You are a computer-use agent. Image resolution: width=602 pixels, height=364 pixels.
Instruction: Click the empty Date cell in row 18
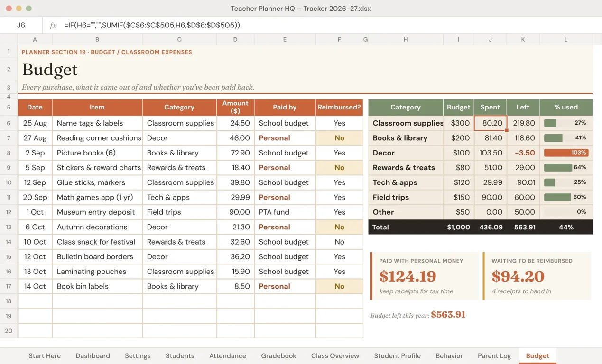(x=35, y=301)
